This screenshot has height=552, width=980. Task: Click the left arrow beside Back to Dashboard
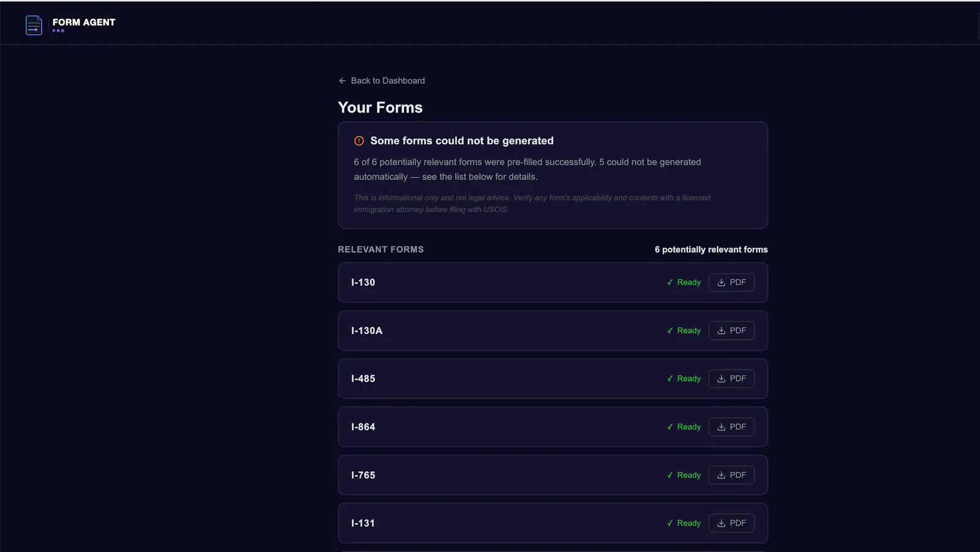pos(342,81)
